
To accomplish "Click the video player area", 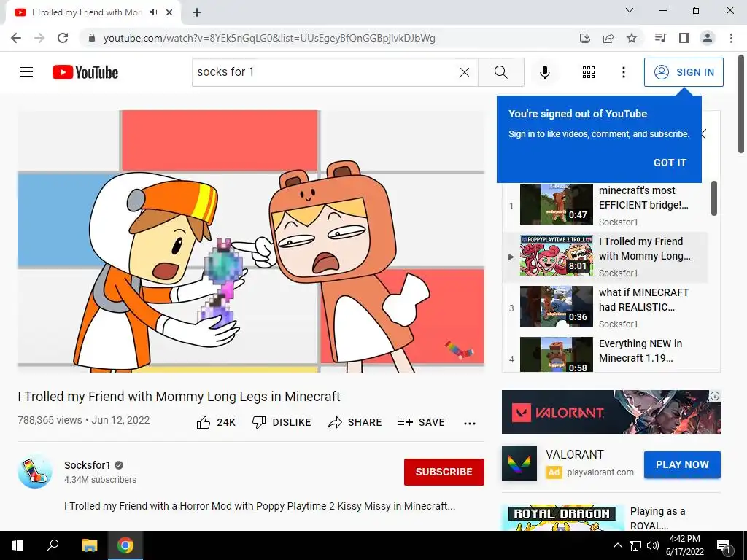I will (x=251, y=241).
